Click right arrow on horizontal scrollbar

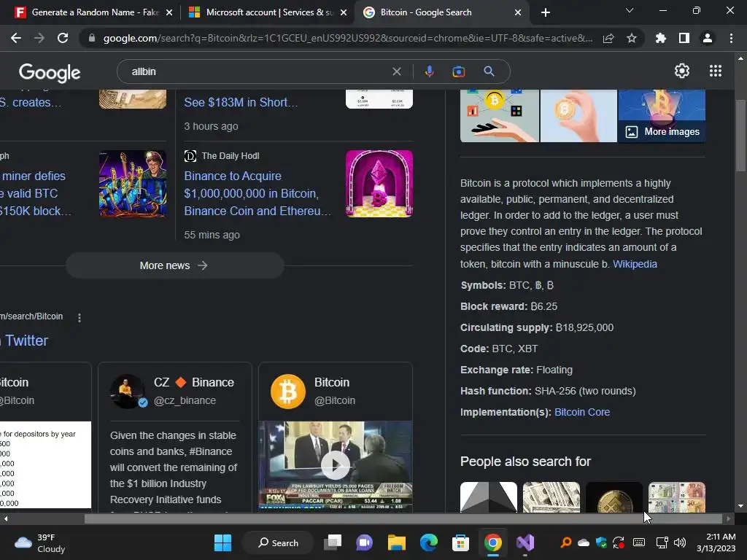(x=729, y=518)
